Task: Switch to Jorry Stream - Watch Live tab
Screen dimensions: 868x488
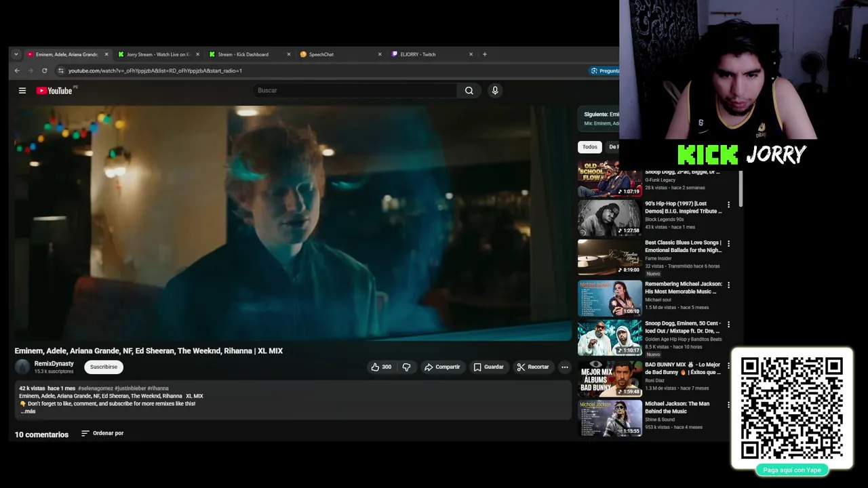Action: [157, 54]
